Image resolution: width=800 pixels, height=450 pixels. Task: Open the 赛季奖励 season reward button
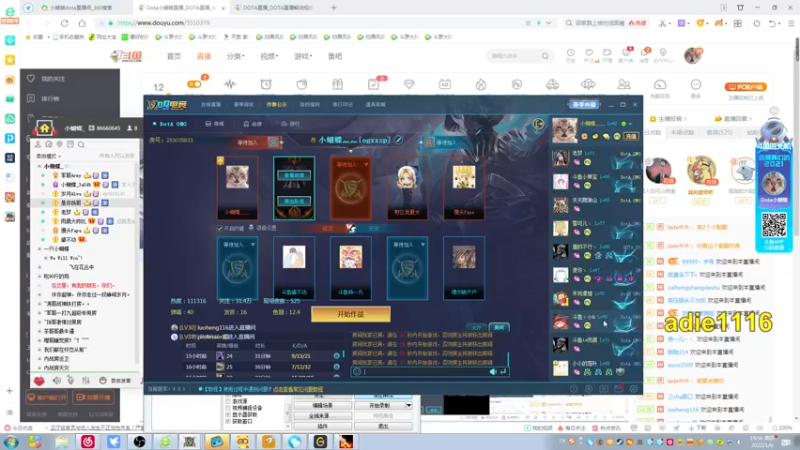[584, 105]
